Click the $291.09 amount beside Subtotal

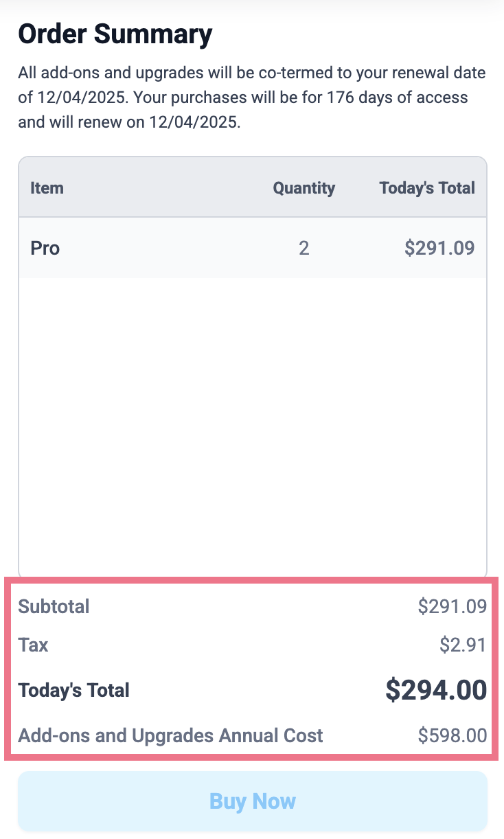tap(453, 606)
